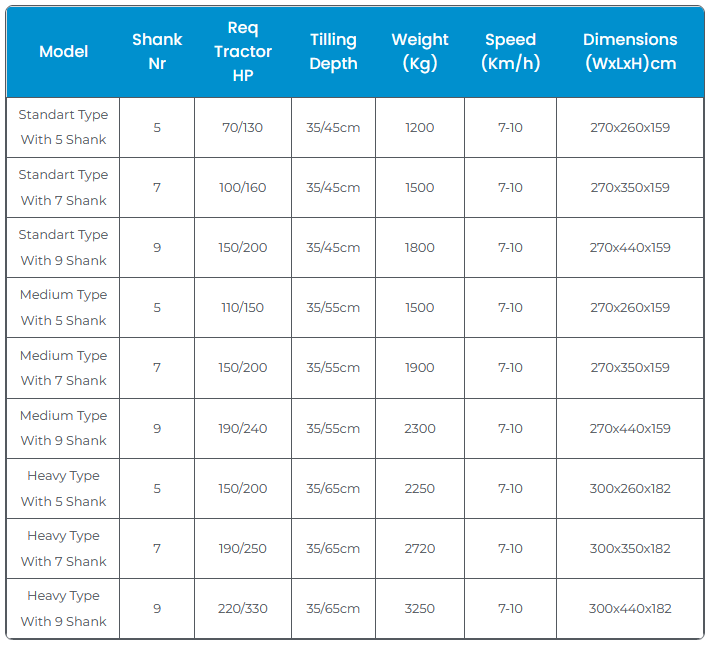The width and height of the screenshot is (717, 654).
Task: Click the 1200 weight cell
Action: pos(420,127)
